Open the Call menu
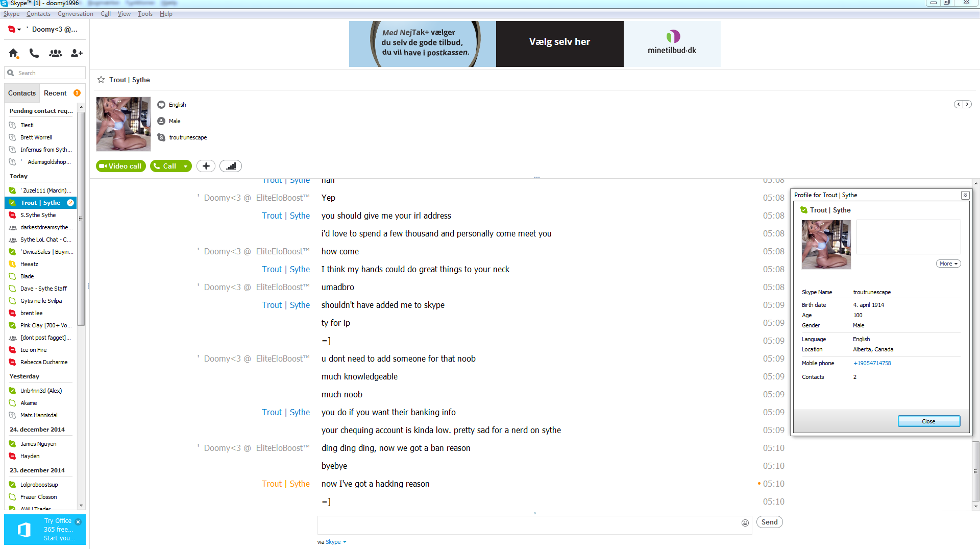980x549 pixels. coord(106,14)
